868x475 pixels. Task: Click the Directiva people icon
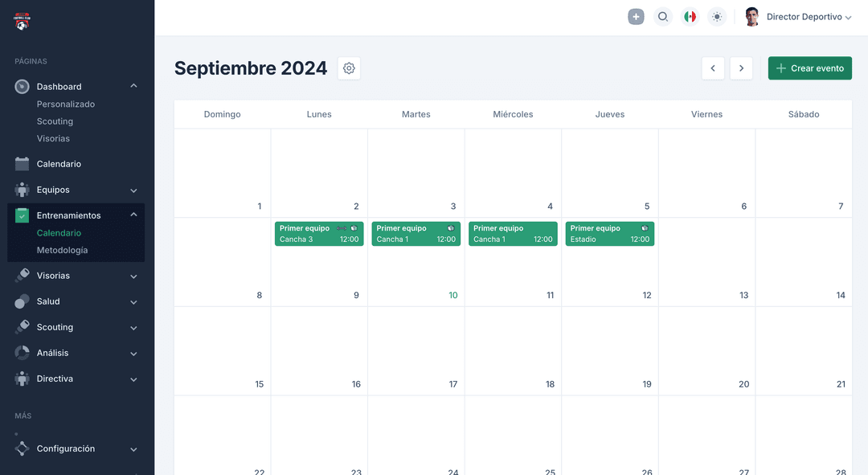[x=22, y=379]
